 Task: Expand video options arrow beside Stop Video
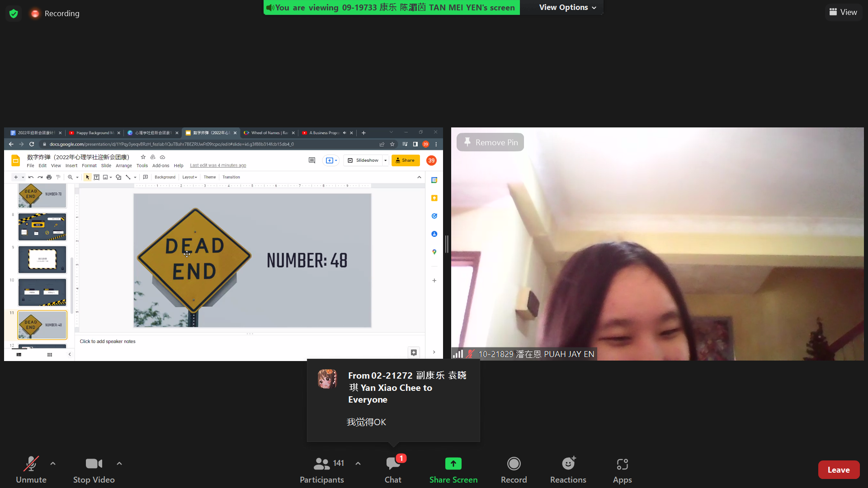119,464
